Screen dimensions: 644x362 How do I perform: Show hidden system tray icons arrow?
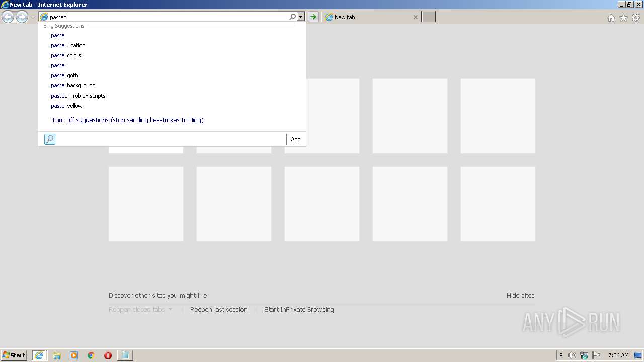click(561, 355)
